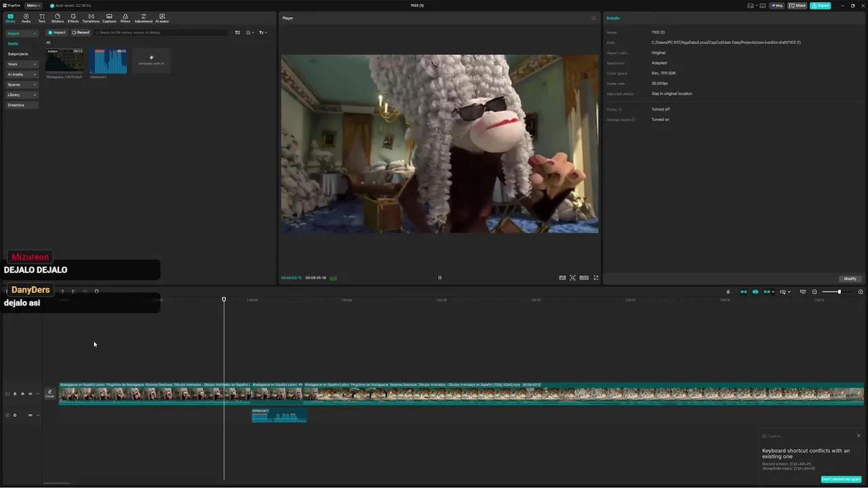Viewport: 868px width, 488px height.
Task: Change the player aspect ratio
Action: click(x=584, y=278)
